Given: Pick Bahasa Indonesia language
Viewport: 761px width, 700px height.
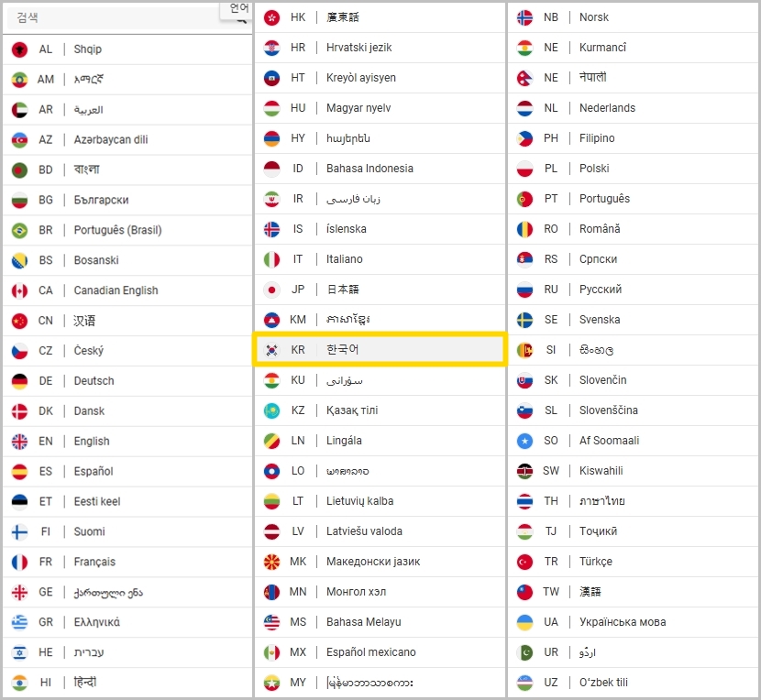Looking at the screenshot, I should (380, 169).
